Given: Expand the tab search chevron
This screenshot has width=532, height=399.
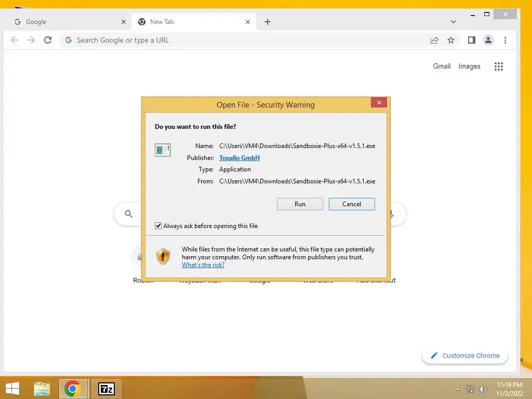Looking at the screenshot, I should (453, 22).
